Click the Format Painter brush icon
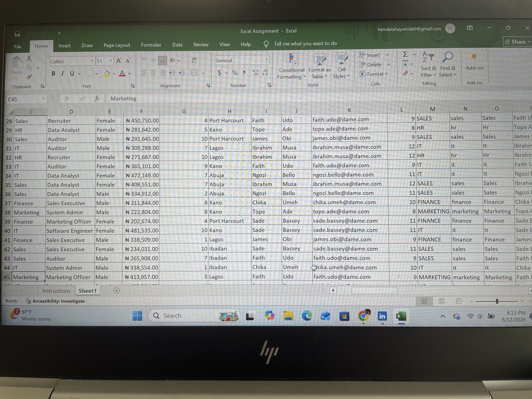Viewport: 532px width, 399px height. point(29,77)
